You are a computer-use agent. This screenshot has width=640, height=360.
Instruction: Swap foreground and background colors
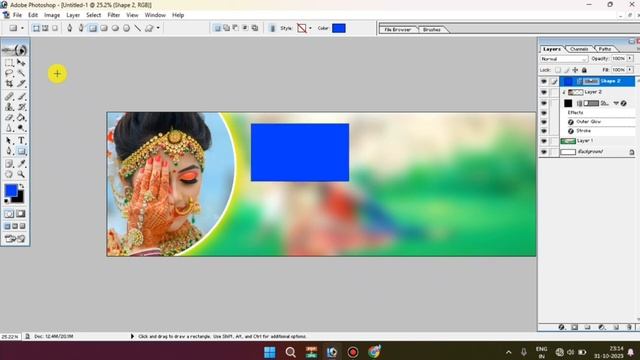(x=22, y=186)
